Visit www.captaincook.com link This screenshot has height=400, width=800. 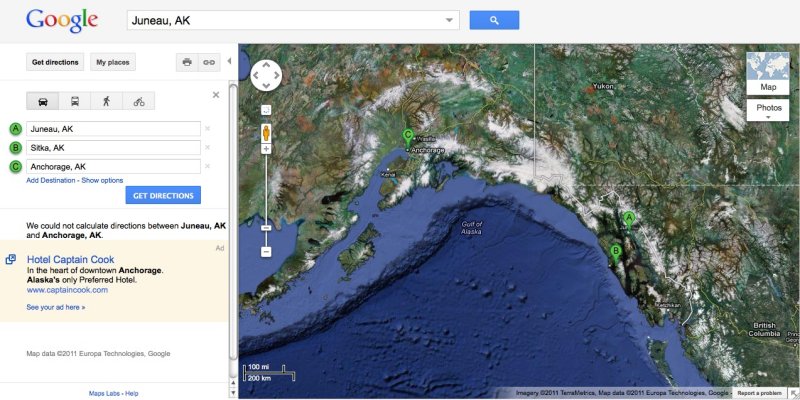pyautogui.click(x=67, y=290)
